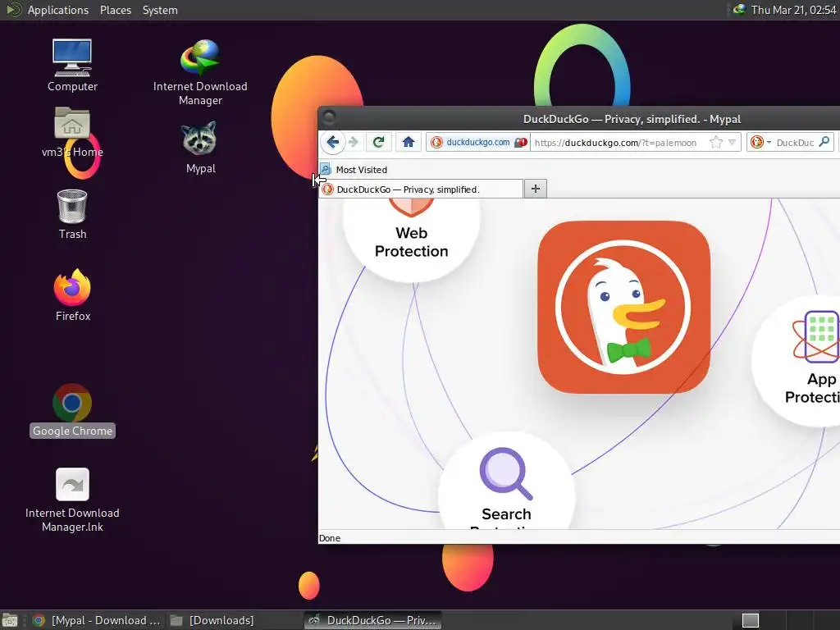The width and height of the screenshot is (840, 630).
Task: Open the System menu
Action: [x=160, y=10]
